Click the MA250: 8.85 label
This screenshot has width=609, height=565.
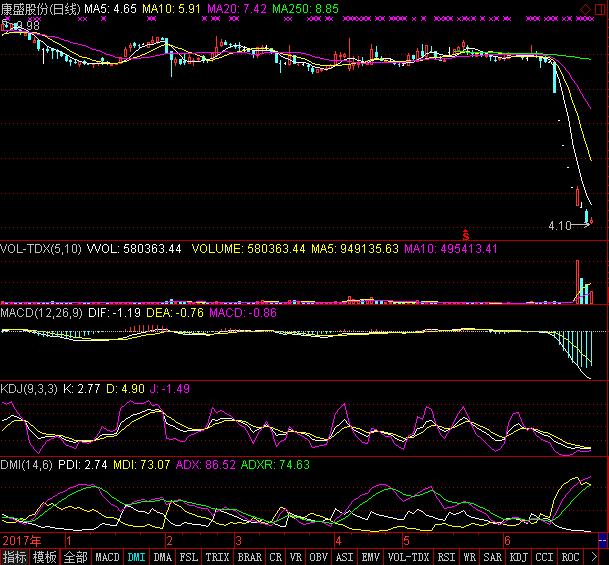pyautogui.click(x=305, y=9)
